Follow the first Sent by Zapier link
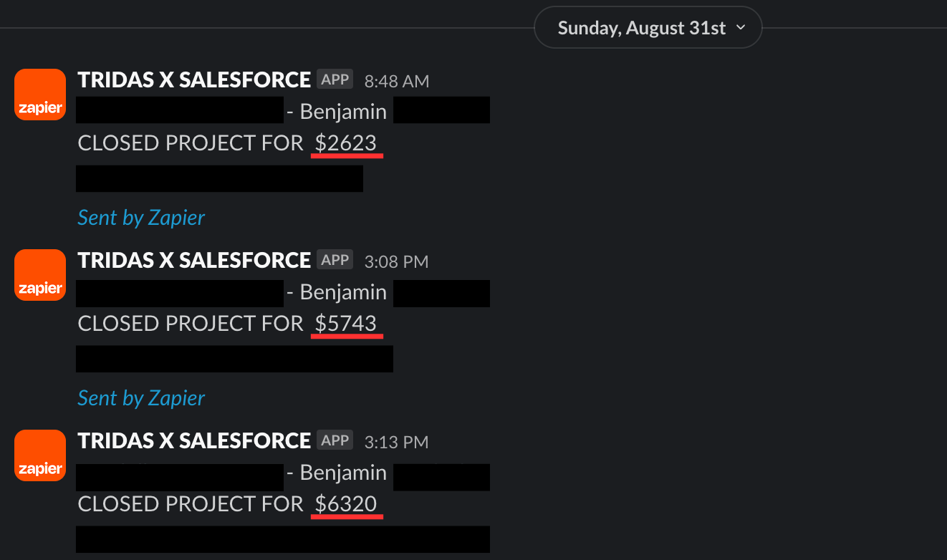The image size is (947, 560). coord(141,218)
